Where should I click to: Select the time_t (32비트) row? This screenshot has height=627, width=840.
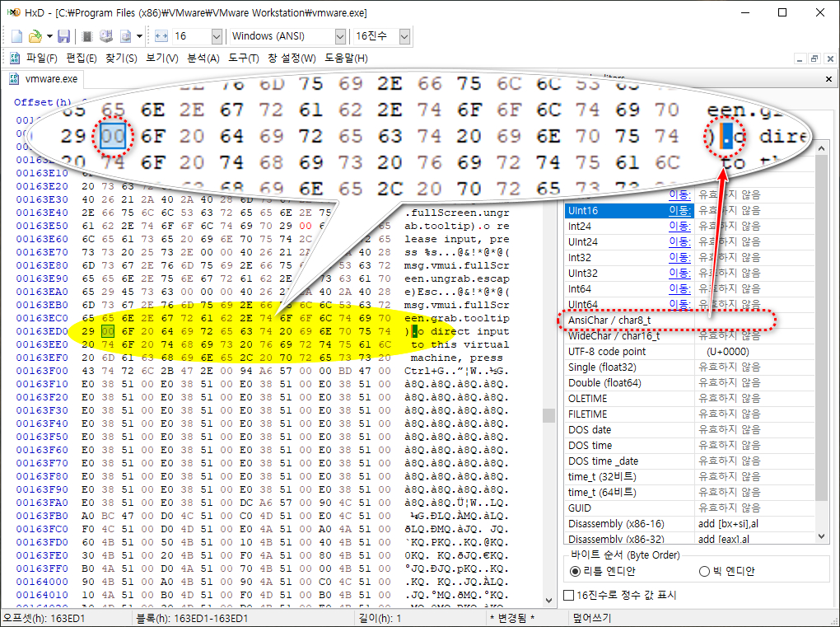pos(689,476)
